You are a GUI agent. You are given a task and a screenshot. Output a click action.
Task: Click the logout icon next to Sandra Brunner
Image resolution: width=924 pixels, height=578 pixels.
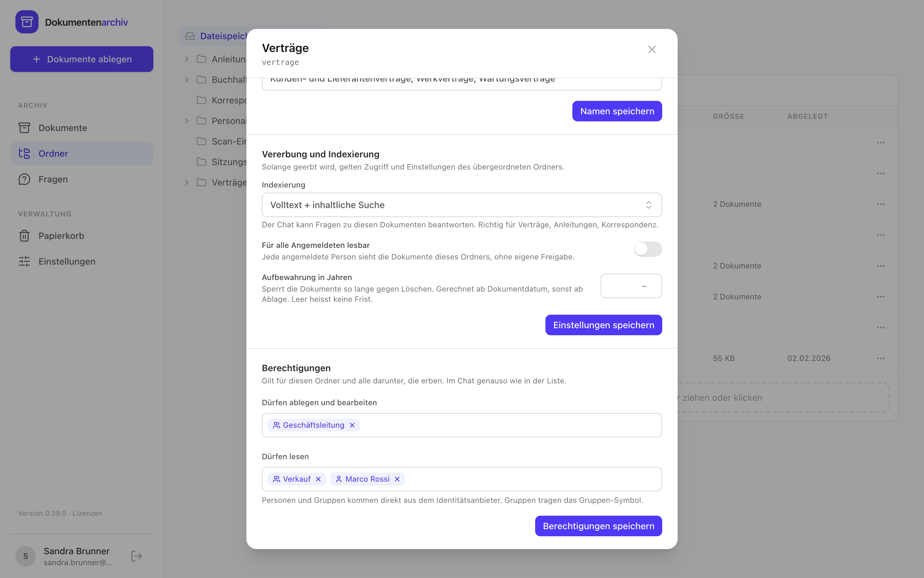pyautogui.click(x=136, y=556)
